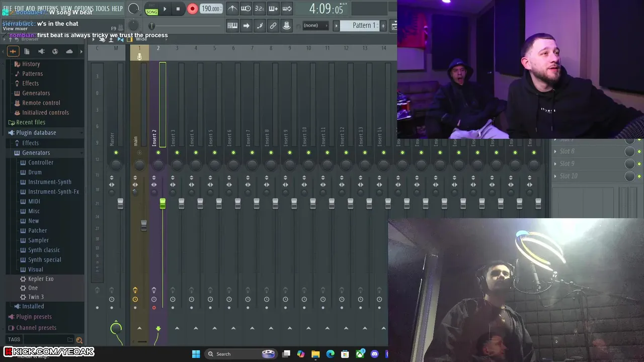Screen dimensions: 644x362
Task: Click the Insert 3 pan knob
Action: coord(177,164)
